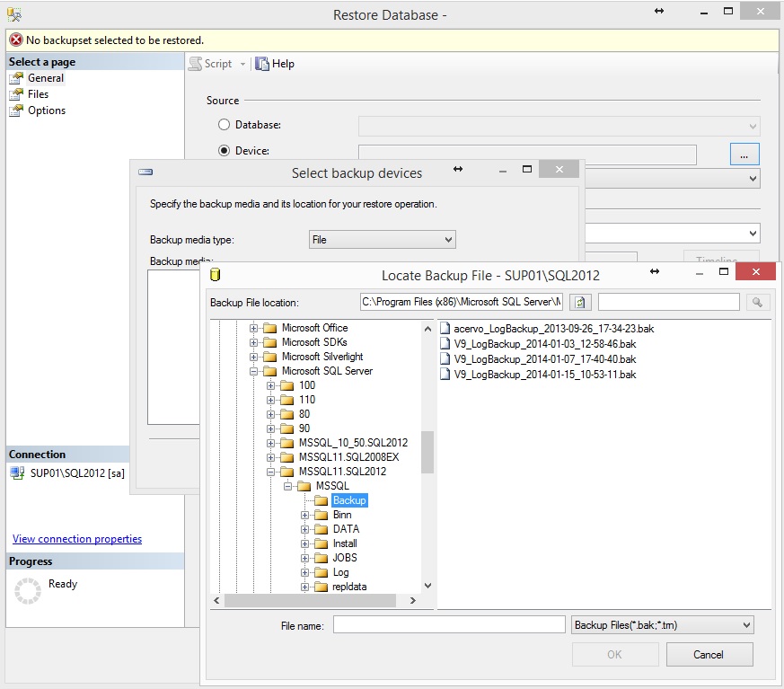Image resolution: width=784 pixels, height=689 pixels.
Task: Expand the Binn folder node
Action: click(304, 515)
